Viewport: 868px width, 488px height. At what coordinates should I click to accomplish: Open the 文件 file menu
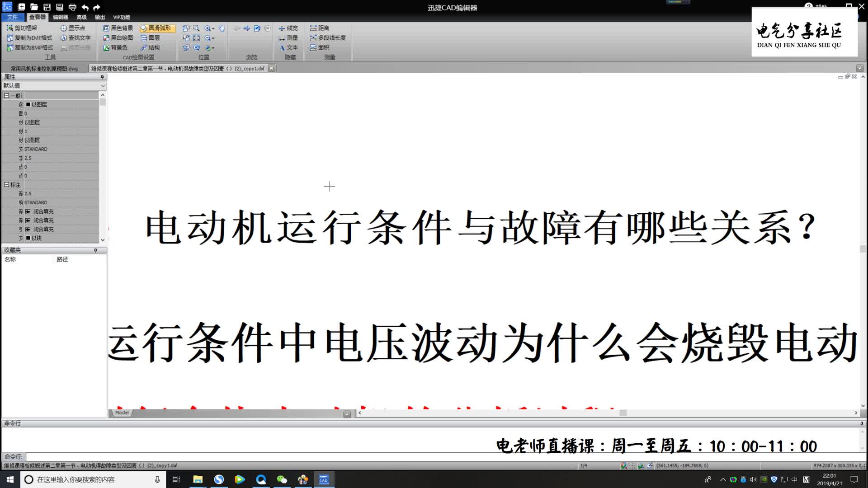12,17
